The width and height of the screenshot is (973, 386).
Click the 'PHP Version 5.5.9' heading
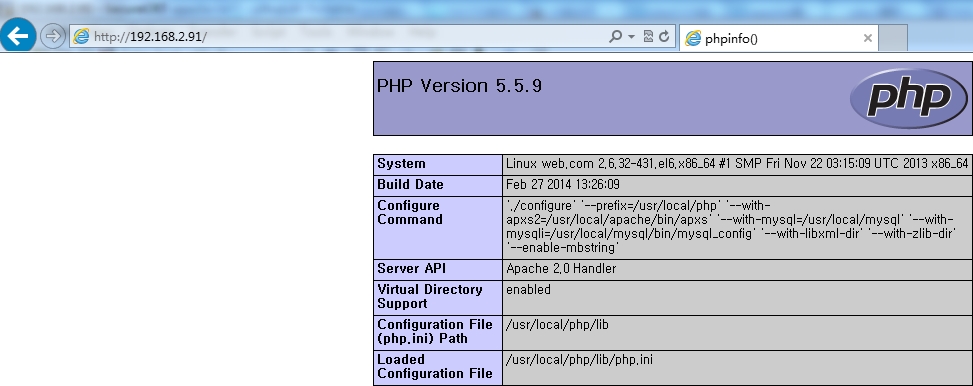tap(459, 86)
